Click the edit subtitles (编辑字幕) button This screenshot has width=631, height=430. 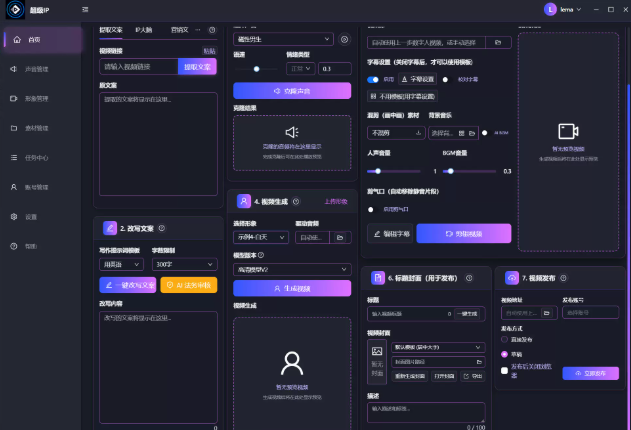[390, 234]
